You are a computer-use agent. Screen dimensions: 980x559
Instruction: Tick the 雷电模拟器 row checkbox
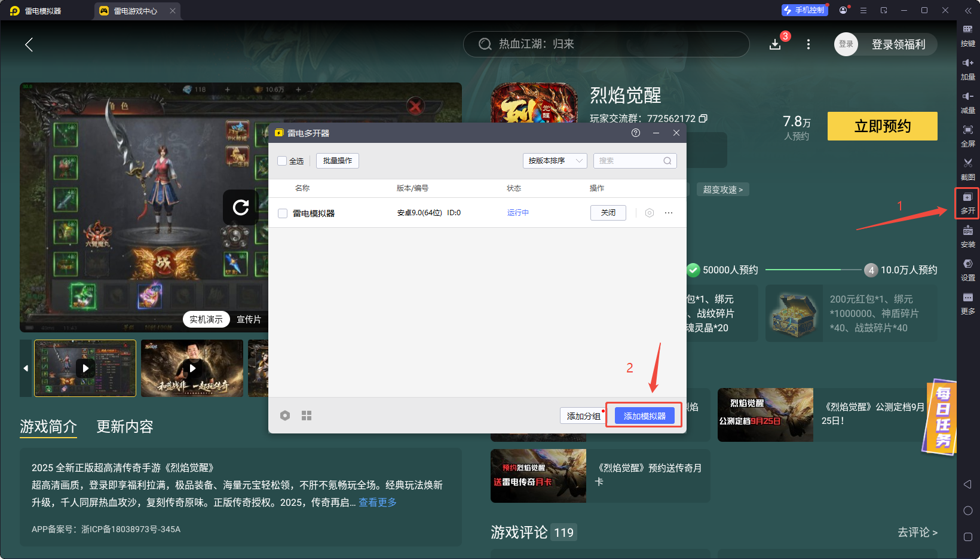click(x=283, y=213)
